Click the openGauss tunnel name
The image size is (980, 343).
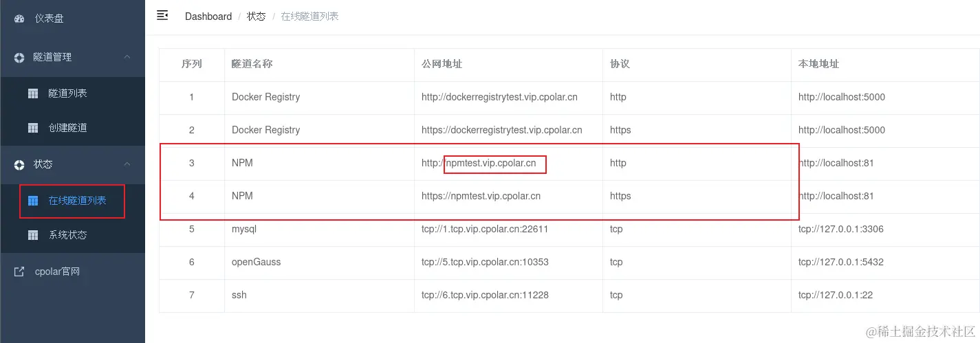[x=256, y=262]
